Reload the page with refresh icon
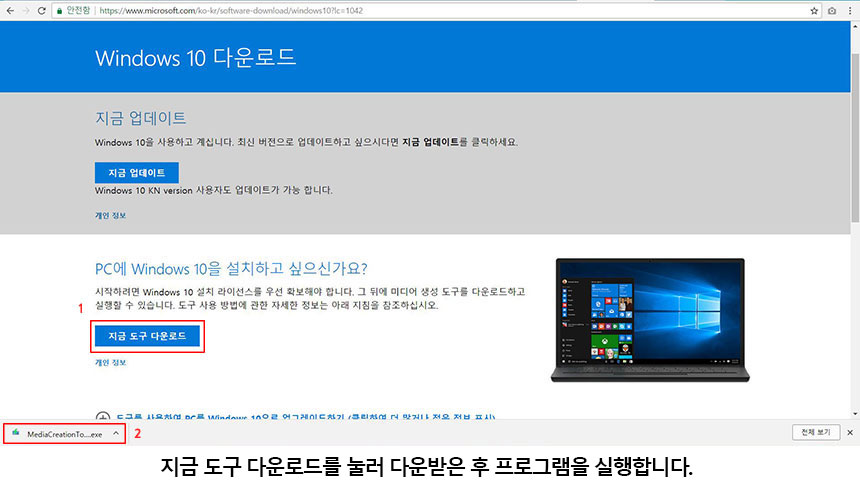860x491 pixels. coord(42,10)
